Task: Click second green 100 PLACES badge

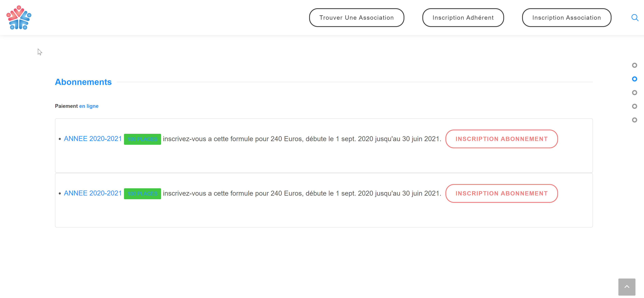Action: point(142,194)
